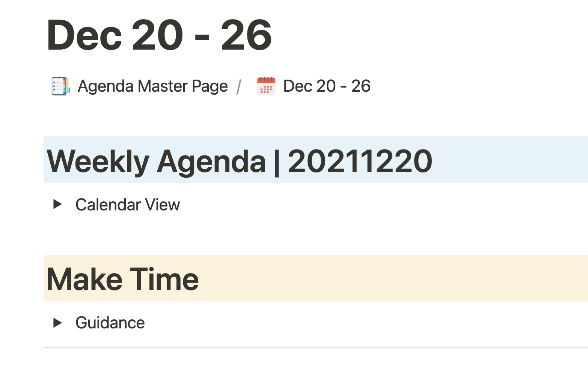The image size is (588, 381).
Task: Click into the Make Time heading text
Action: tap(123, 279)
